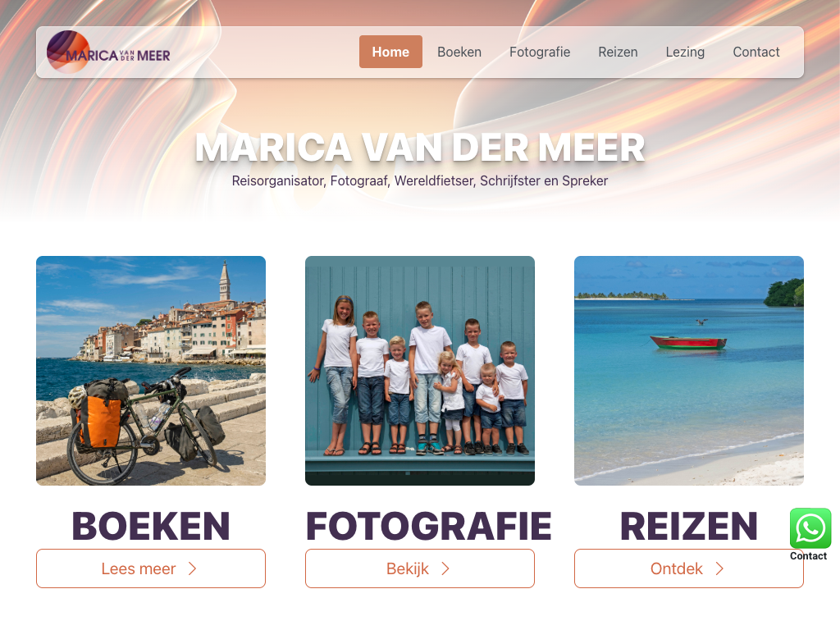The image size is (840, 630).
Task: Click the chevron arrow beside Bekijk
Action: pyautogui.click(x=445, y=569)
